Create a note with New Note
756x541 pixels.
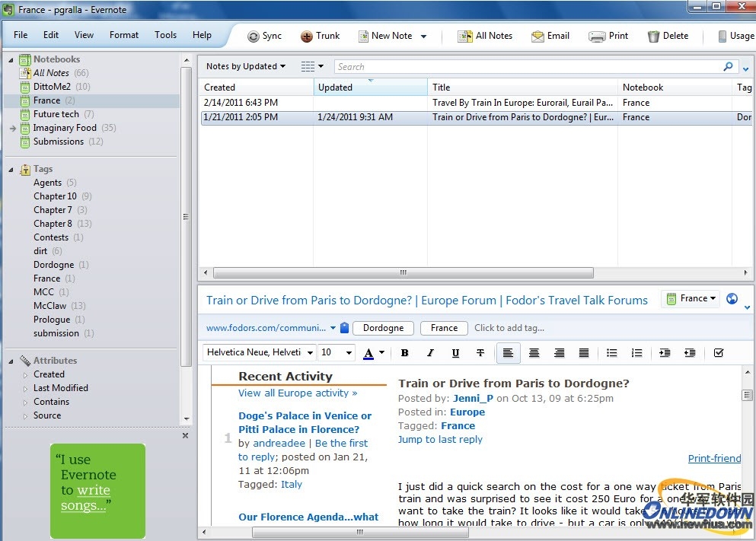(x=385, y=36)
